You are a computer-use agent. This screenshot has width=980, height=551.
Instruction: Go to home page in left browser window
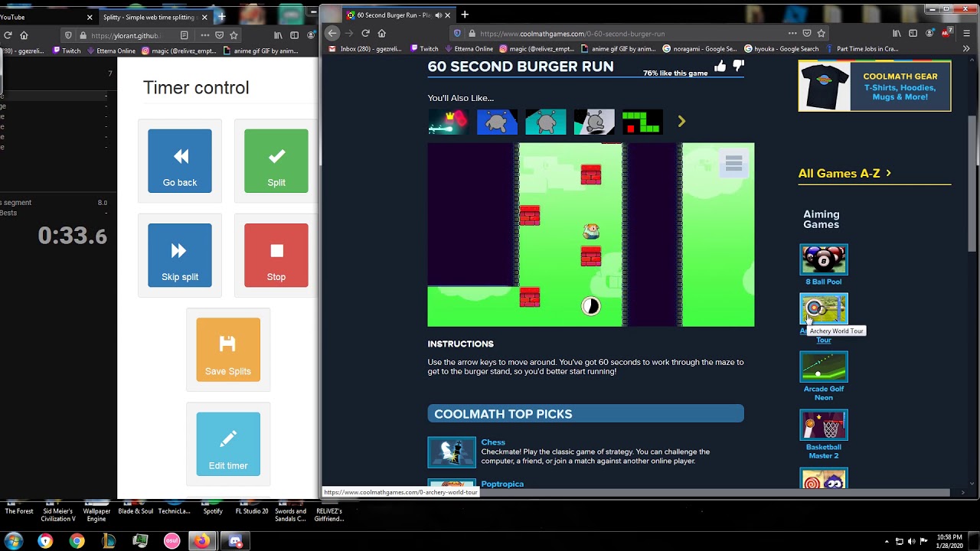(24, 35)
